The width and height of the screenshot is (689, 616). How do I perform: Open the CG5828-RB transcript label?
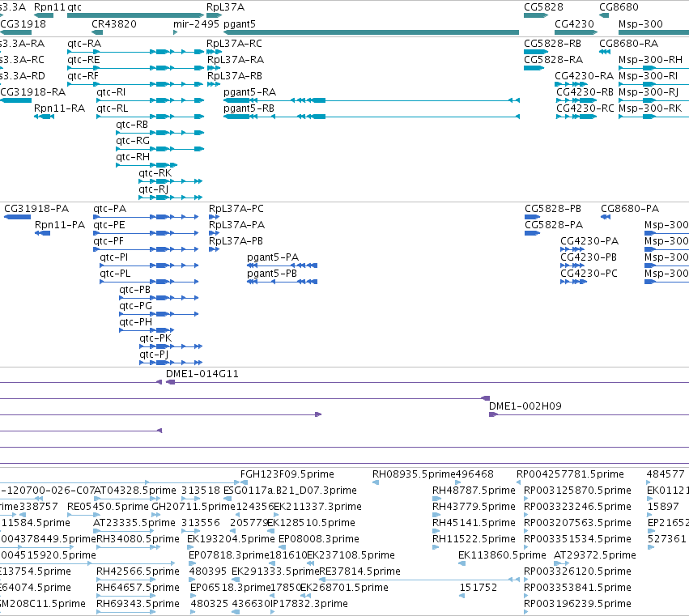coord(552,44)
